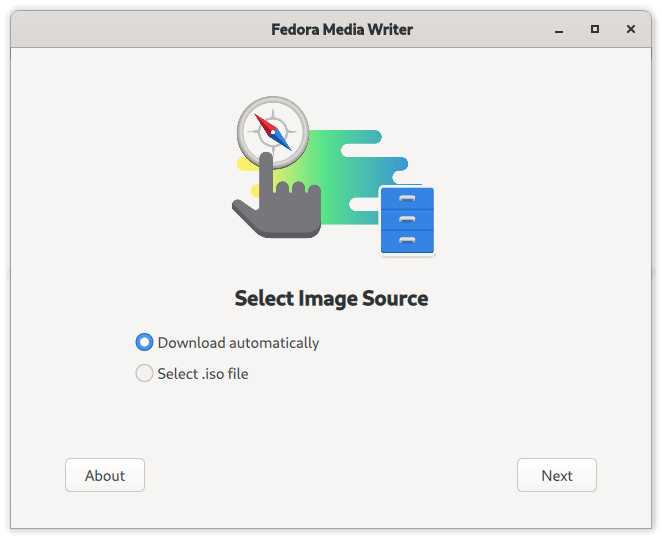Select the Download automatically radio button
Viewport: 662px width, 539px height.
[144, 342]
